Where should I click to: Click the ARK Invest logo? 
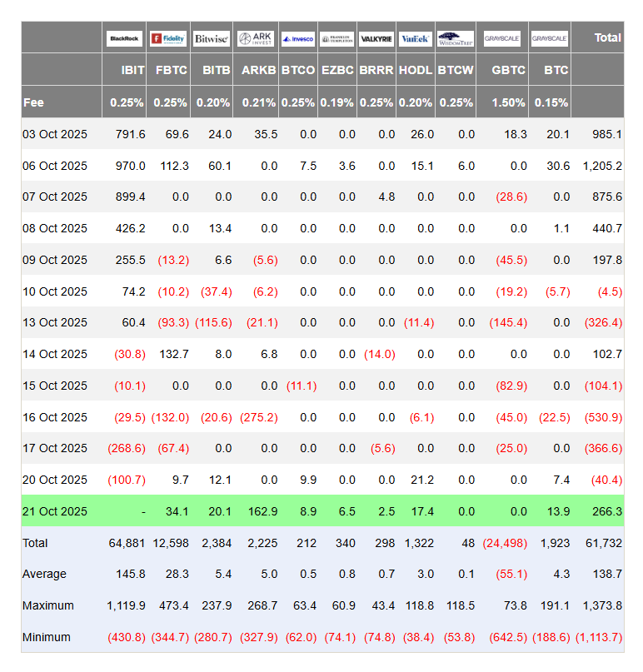[256, 38]
